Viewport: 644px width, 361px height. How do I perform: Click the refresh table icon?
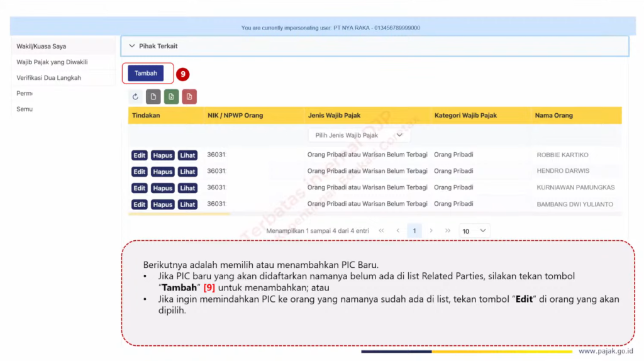click(x=135, y=97)
